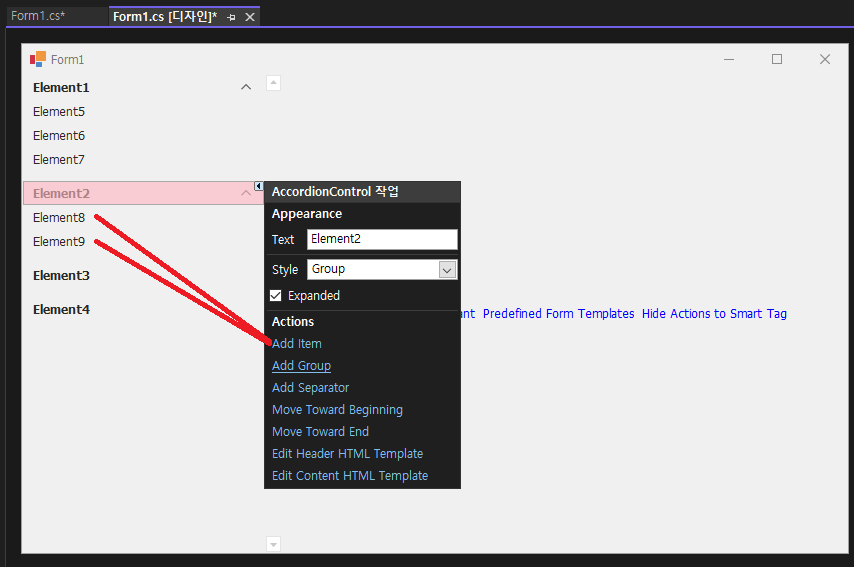Image resolution: width=854 pixels, height=567 pixels.
Task: Click Move Toward End
Action: (x=320, y=431)
